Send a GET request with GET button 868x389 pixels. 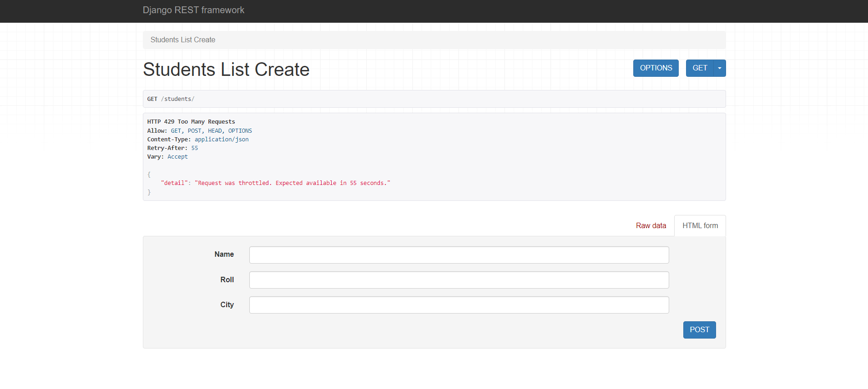699,68
